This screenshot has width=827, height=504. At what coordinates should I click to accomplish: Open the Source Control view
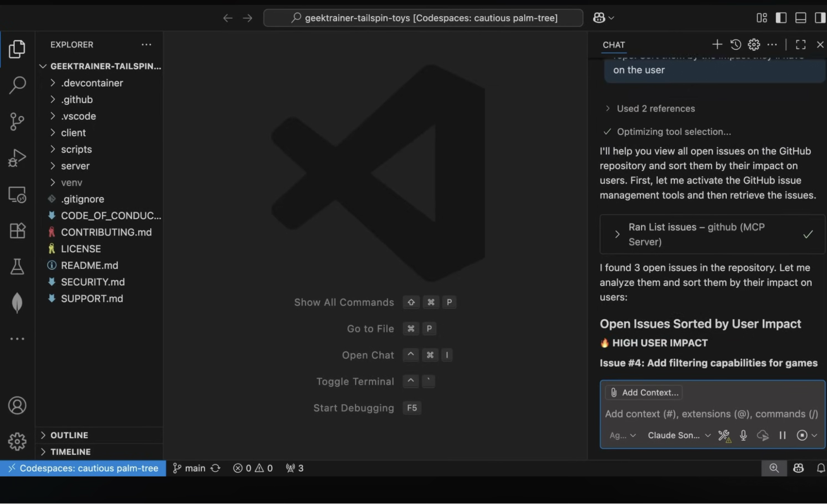pyautogui.click(x=17, y=121)
